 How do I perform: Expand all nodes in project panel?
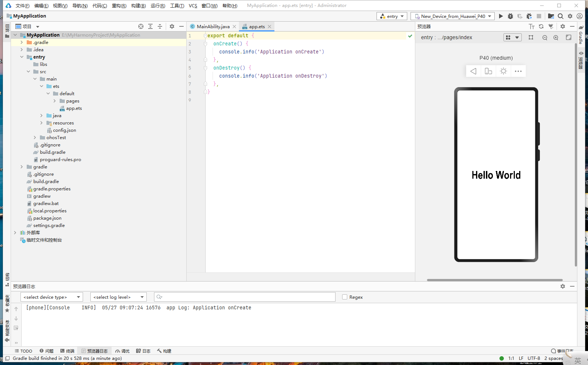tap(150, 26)
